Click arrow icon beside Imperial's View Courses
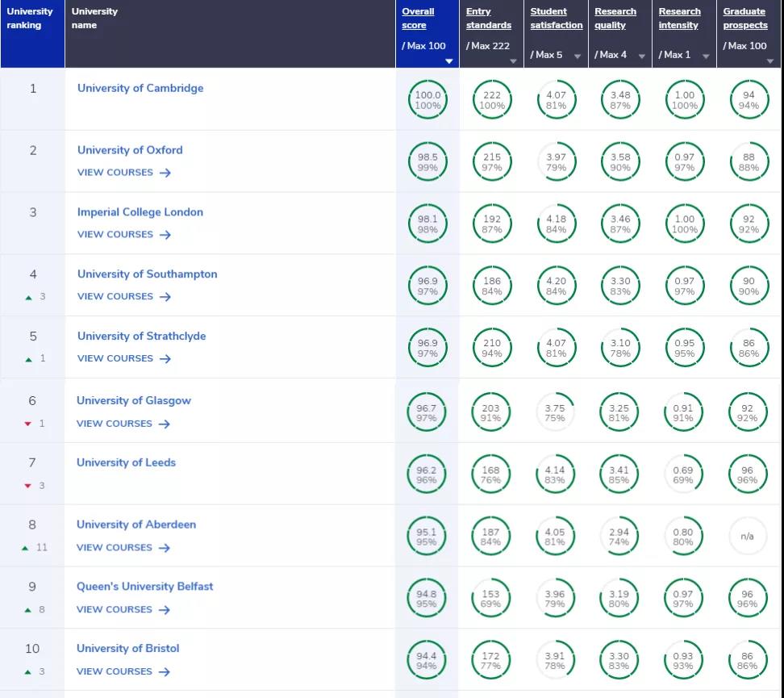 click(x=165, y=235)
